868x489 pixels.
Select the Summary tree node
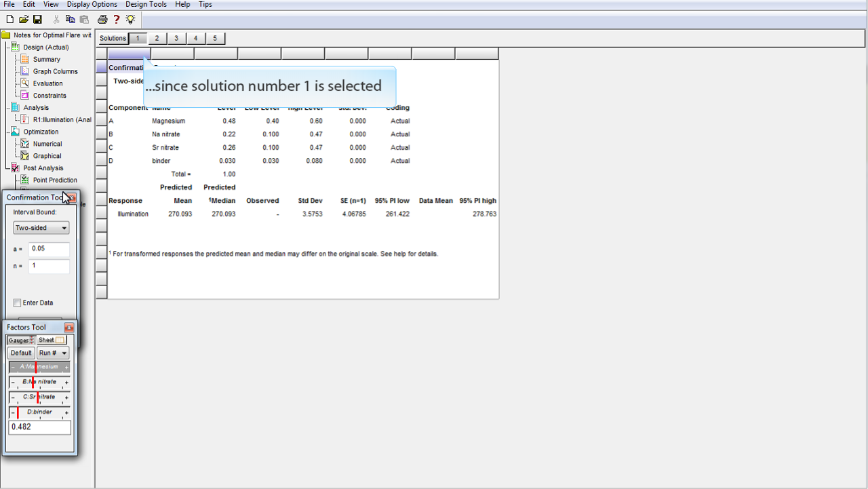tap(47, 60)
